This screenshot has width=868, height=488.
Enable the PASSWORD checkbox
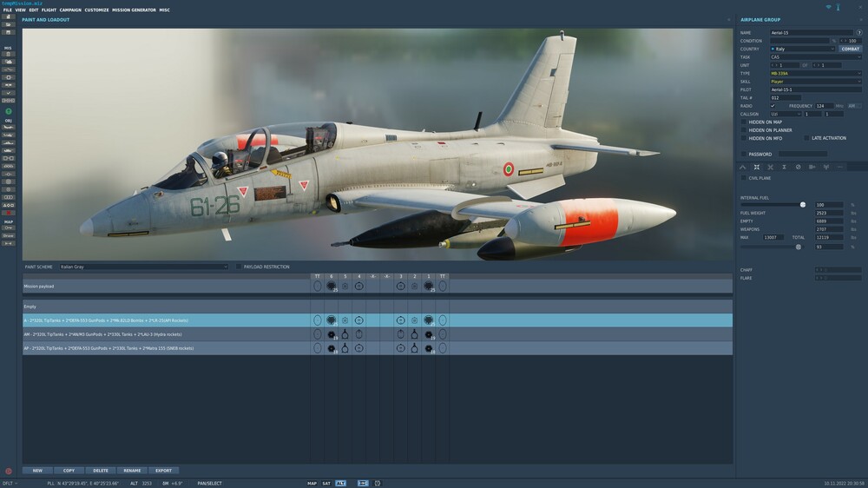click(x=744, y=155)
